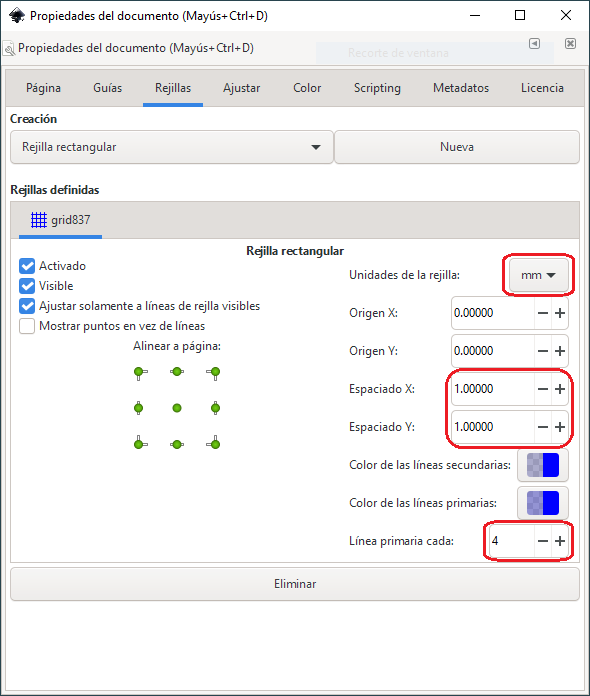
Task: Open the Rejilla rectangular type dropdown
Action: click(172, 147)
